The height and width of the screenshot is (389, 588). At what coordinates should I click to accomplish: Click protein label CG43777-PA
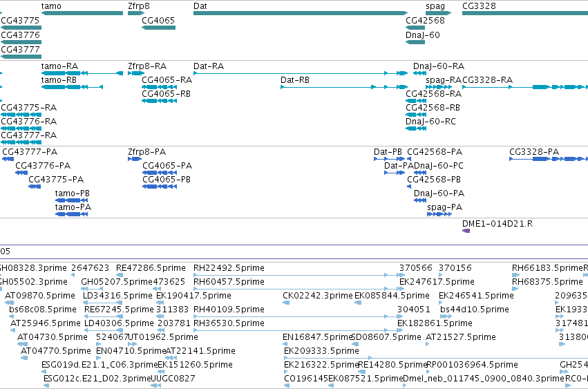coord(30,152)
